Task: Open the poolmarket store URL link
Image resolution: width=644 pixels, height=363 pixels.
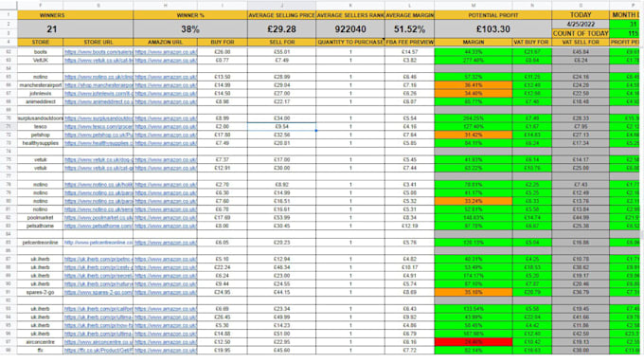Action: coord(98,217)
